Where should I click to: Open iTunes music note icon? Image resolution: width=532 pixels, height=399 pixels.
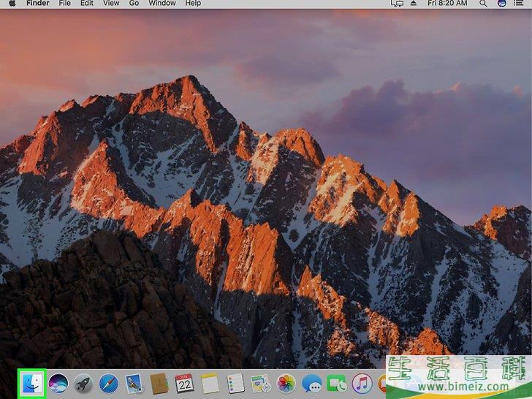click(x=362, y=383)
